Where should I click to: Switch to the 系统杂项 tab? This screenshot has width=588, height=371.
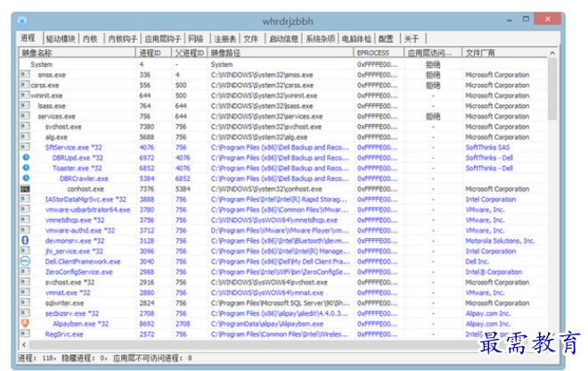coord(320,38)
